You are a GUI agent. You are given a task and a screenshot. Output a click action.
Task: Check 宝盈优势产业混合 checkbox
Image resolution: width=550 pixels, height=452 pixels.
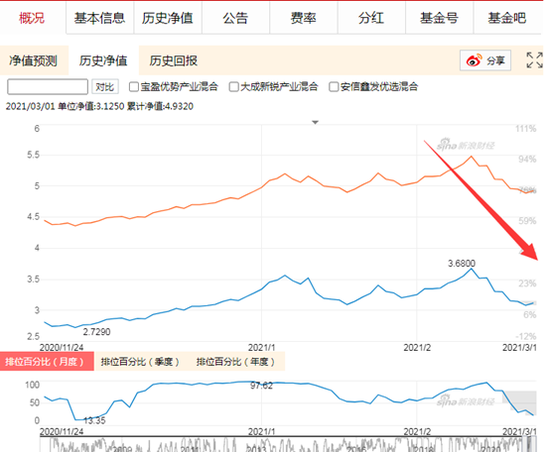click(x=134, y=87)
